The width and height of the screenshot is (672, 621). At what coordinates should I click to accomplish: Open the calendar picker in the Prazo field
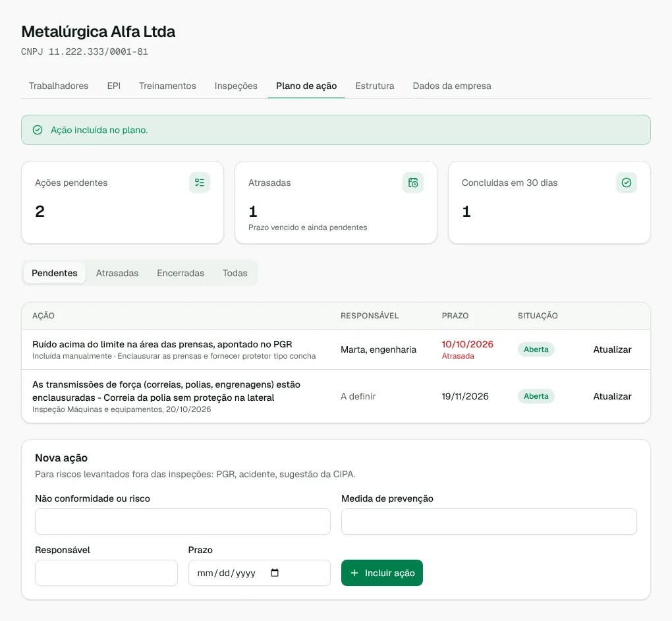(275, 572)
